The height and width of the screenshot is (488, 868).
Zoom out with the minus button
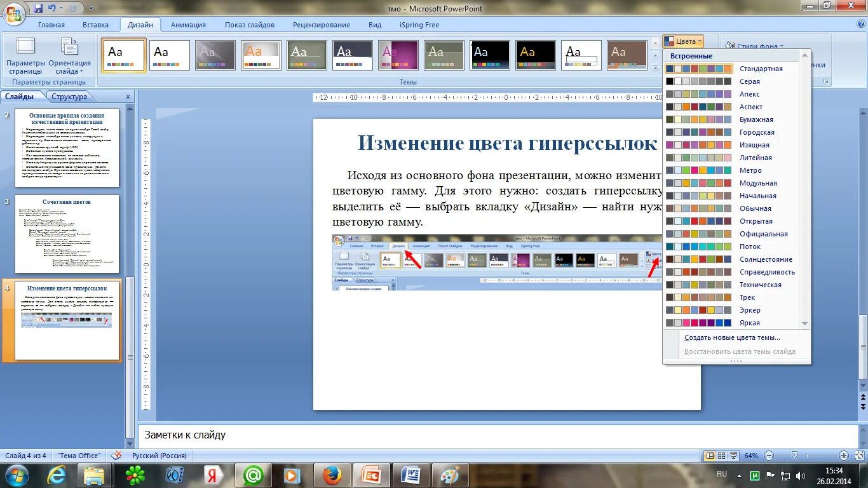pyautogui.click(x=768, y=456)
